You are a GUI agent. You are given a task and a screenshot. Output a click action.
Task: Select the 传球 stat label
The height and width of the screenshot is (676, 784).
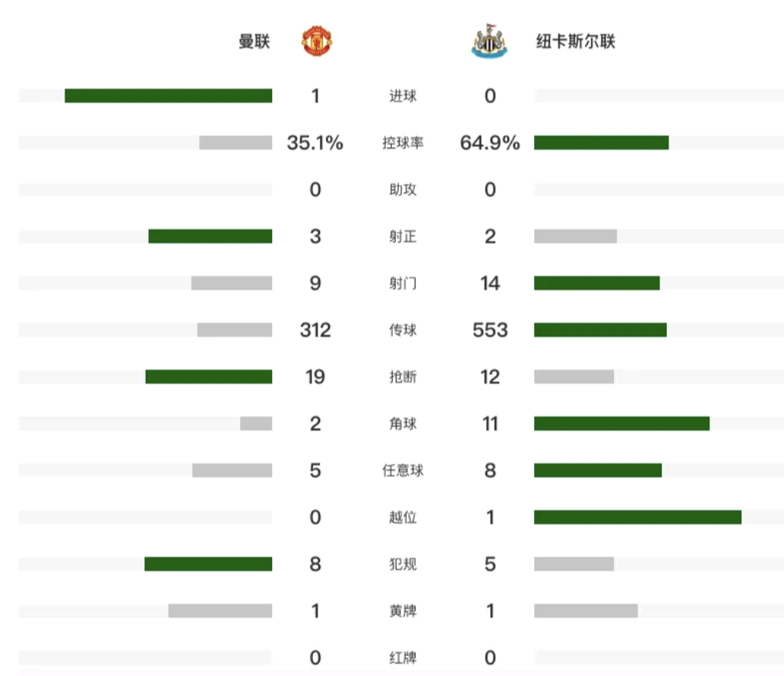coord(403,330)
